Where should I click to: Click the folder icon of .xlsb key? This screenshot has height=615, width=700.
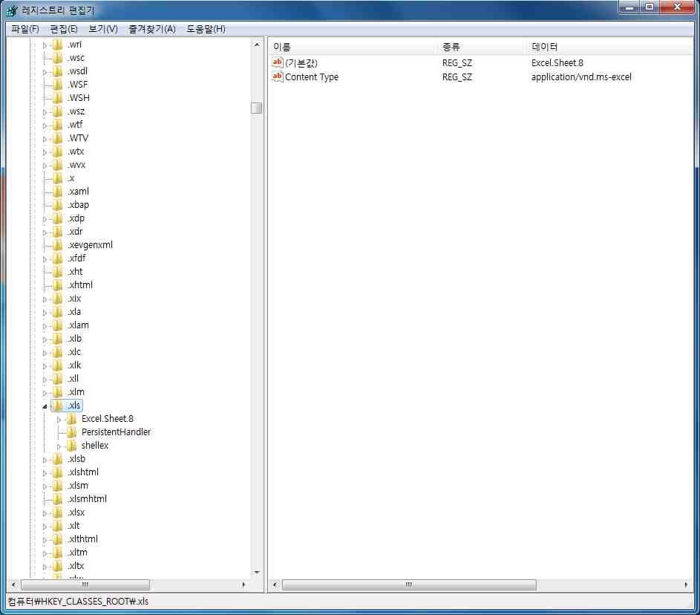click(58, 459)
